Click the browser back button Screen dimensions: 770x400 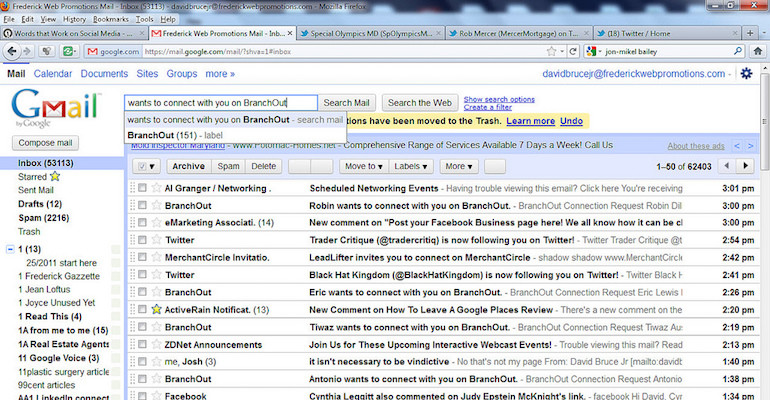[x=15, y=51]
